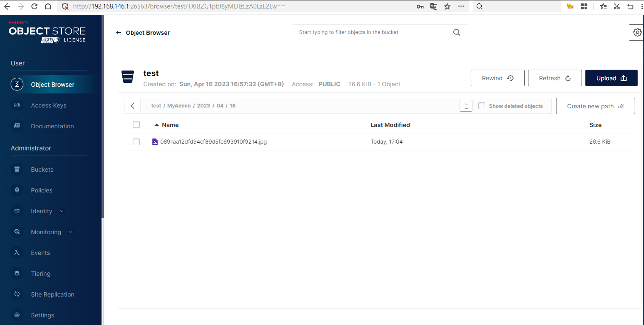Click the Buckets sidebar icon
The image size is (644, 325).
[17, 169]
